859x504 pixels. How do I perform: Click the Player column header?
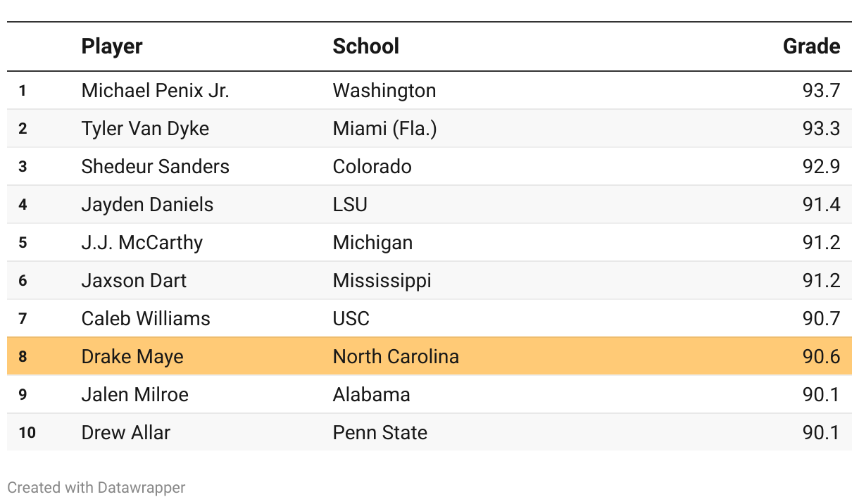tap(112, 46)
